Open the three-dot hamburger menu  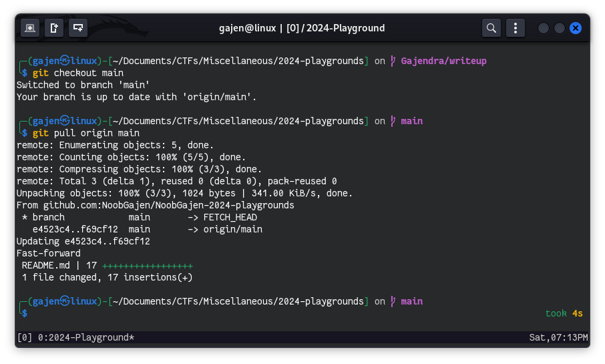[x=515, y=28]
